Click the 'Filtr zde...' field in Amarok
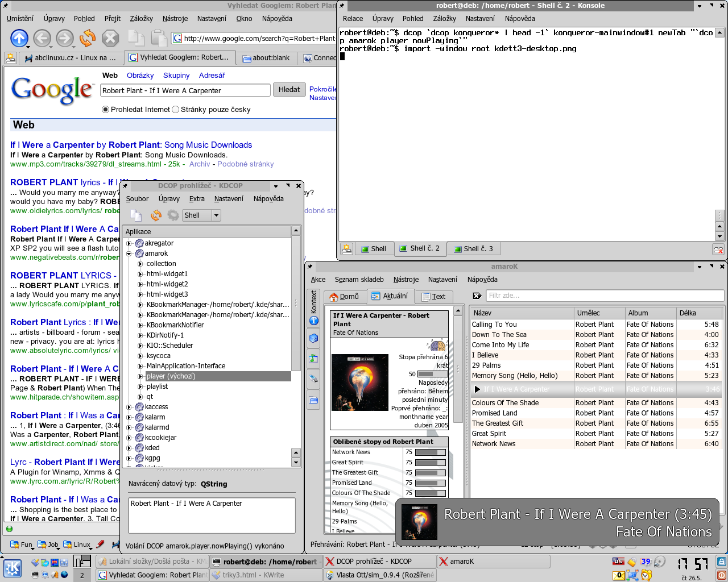728x582 pixels. 605,296
